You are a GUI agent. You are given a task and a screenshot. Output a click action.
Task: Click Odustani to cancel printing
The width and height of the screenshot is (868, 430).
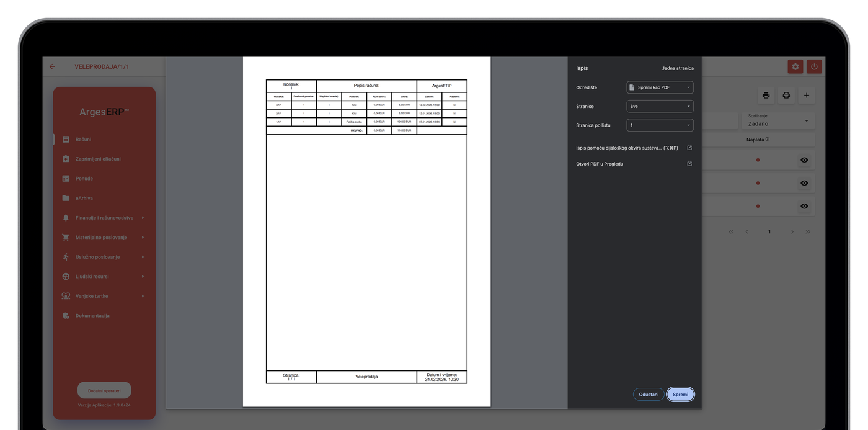click(x=649, y=395)
